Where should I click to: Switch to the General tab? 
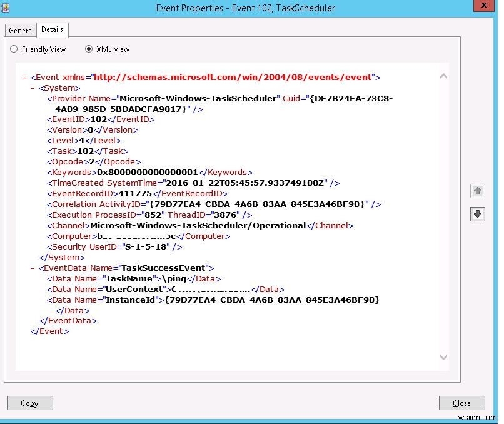pos(21,31)
